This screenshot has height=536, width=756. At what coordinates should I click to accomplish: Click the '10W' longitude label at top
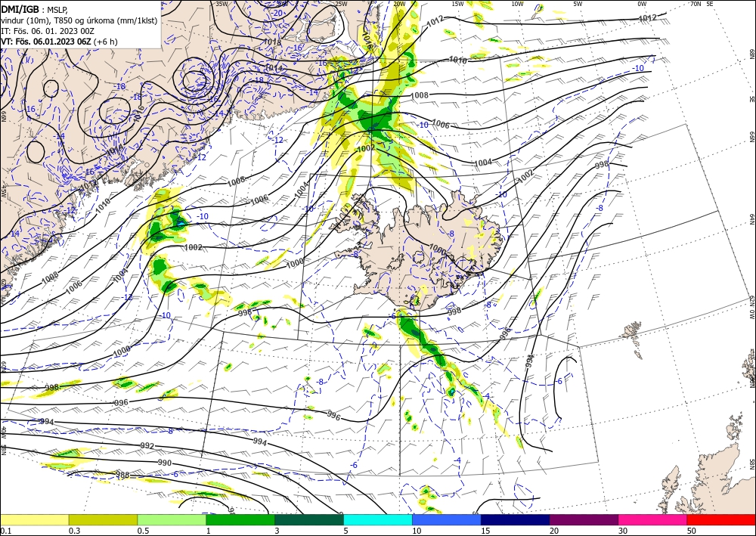point(517,4)
